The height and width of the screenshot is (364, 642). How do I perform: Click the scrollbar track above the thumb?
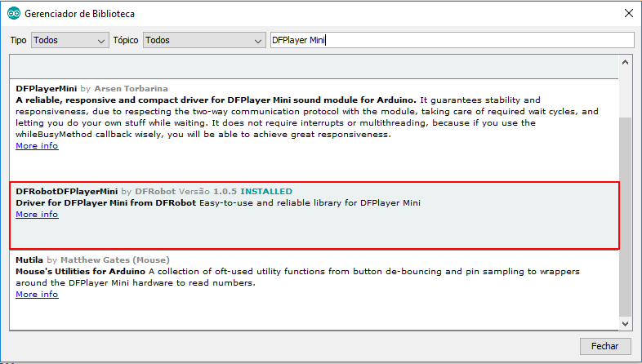[x=625, y=94]
